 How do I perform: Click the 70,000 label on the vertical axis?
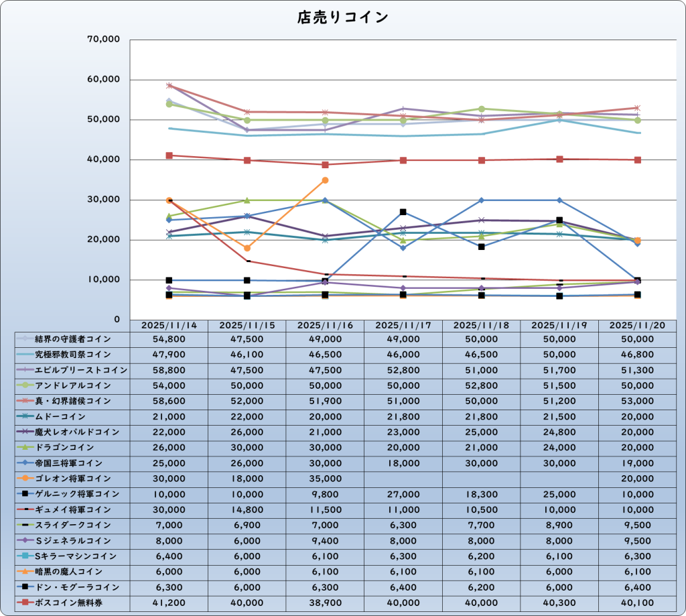pos(103,40)
